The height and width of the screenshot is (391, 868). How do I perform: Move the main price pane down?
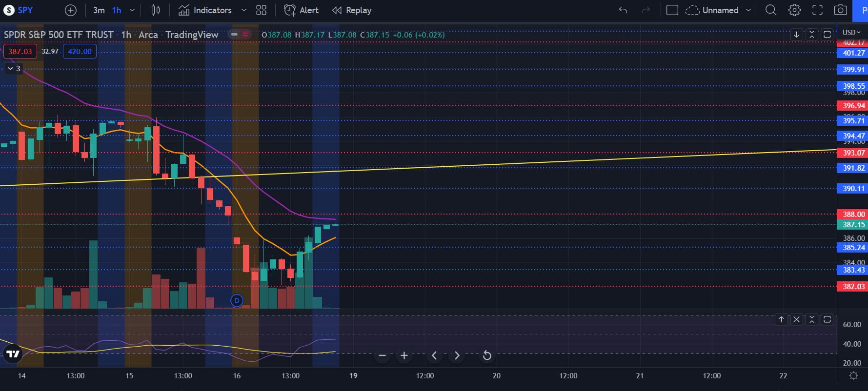pyautogui.click(x=796, y=35)
